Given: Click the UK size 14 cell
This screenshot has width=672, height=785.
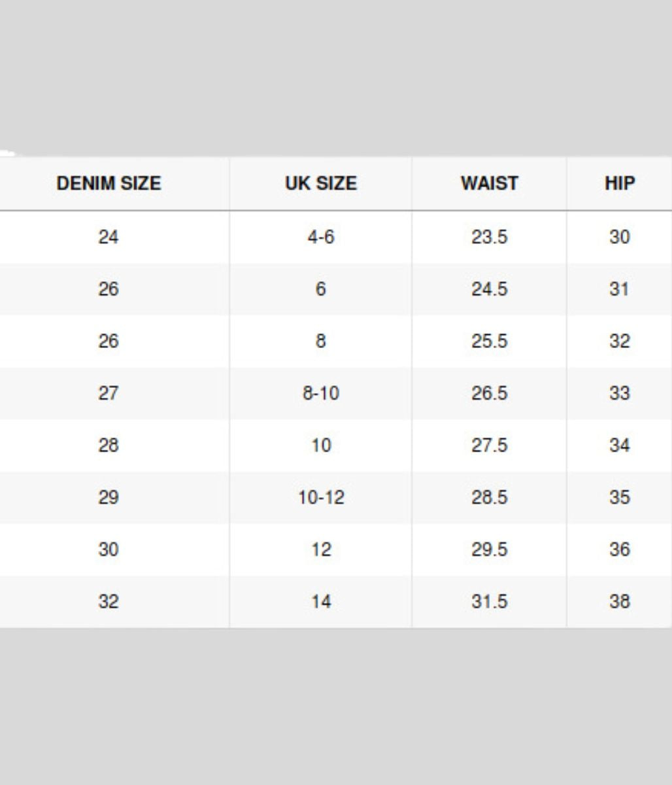Looking at the screenshot, I should coord(321,602).
